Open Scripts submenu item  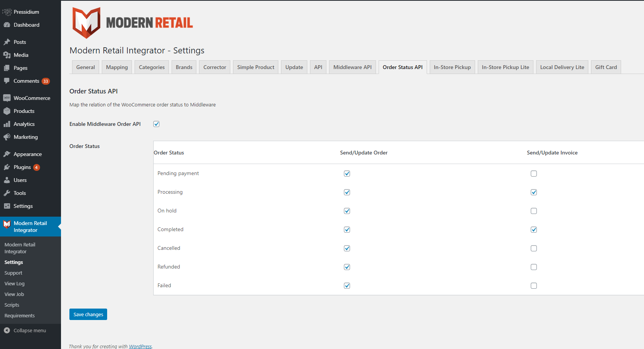(12, 305)
